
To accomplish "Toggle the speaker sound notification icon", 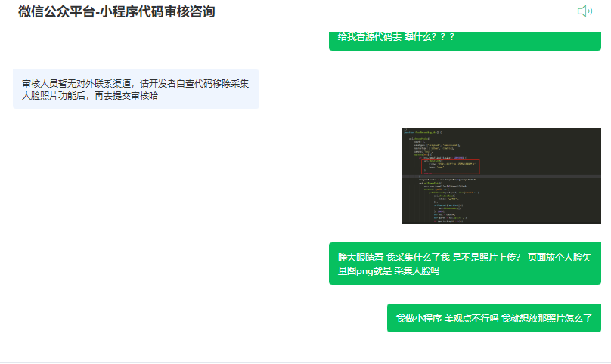I will pos(585,11).
